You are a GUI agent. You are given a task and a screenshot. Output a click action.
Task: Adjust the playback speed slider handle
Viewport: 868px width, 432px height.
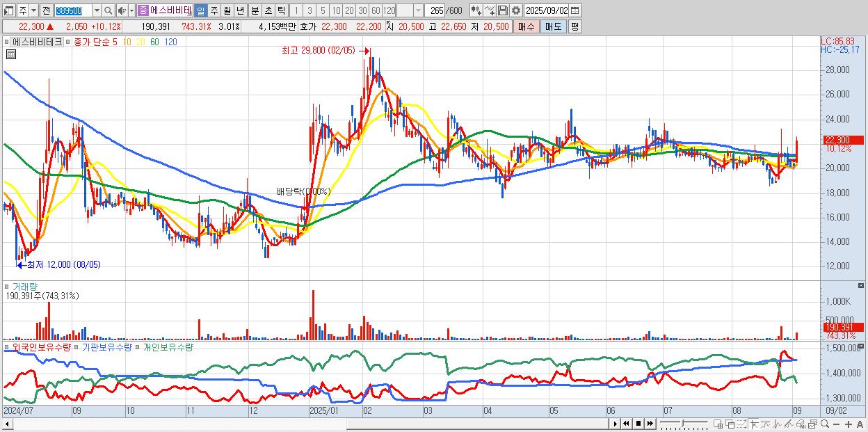(x=683, y=423)
